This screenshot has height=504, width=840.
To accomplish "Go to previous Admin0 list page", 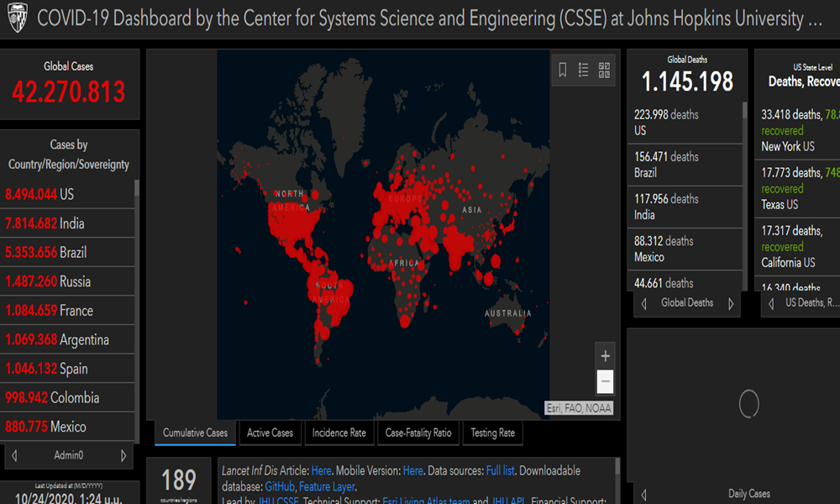I will coord(14,455).
